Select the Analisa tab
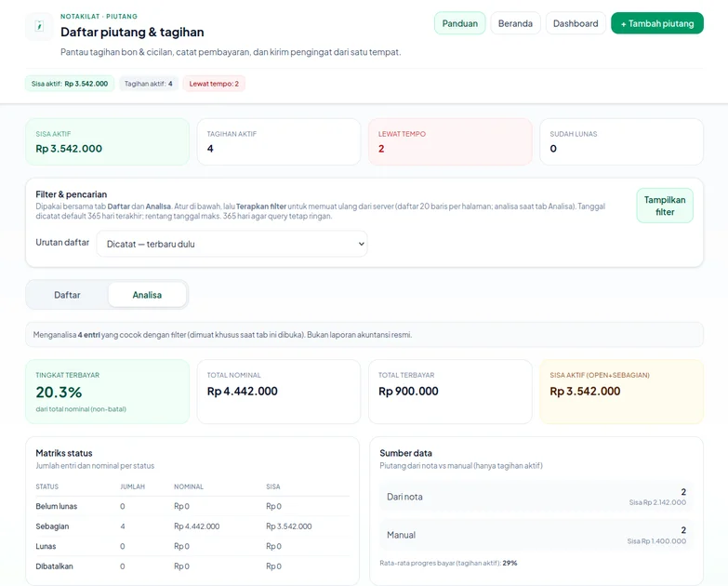Screen dimensions: 728x586 click(147, 295)
